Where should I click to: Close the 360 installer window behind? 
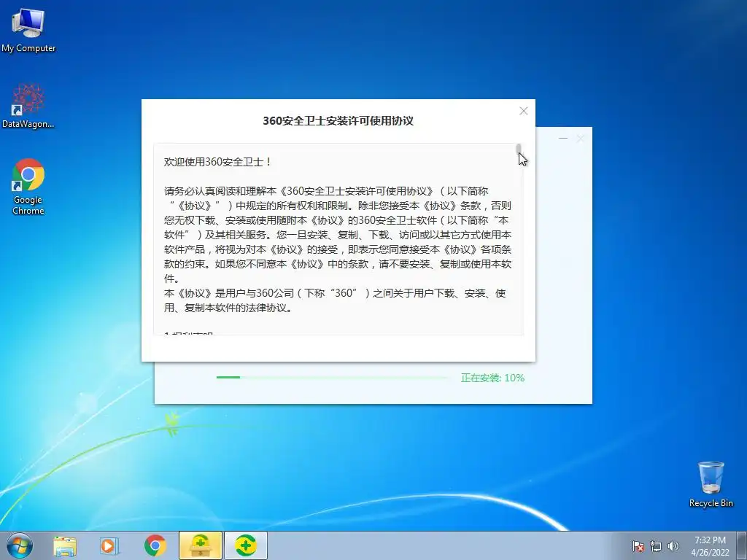pyautogui.click(x=580, y=138)
